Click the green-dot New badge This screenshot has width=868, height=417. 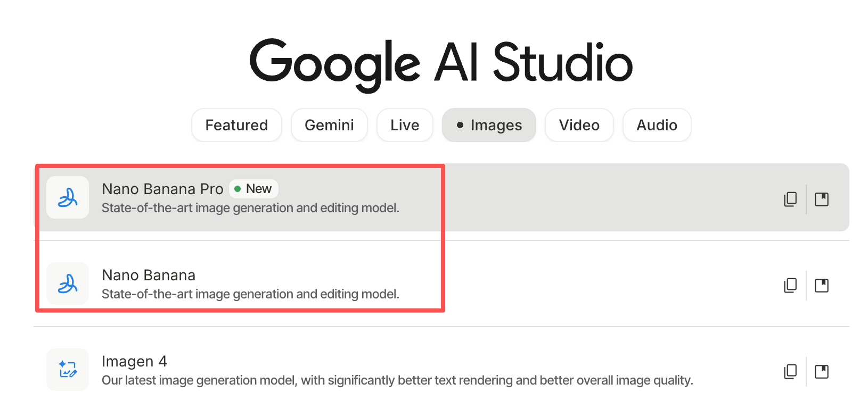[x=253, y=189]
